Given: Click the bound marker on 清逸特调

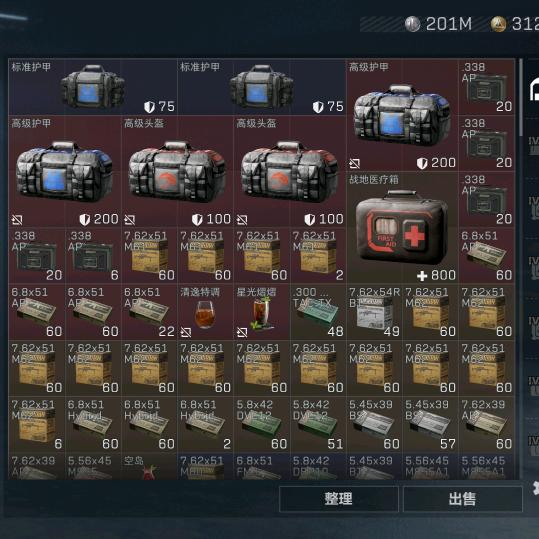Looking at the screenshot, I should (x=186, y=332).
